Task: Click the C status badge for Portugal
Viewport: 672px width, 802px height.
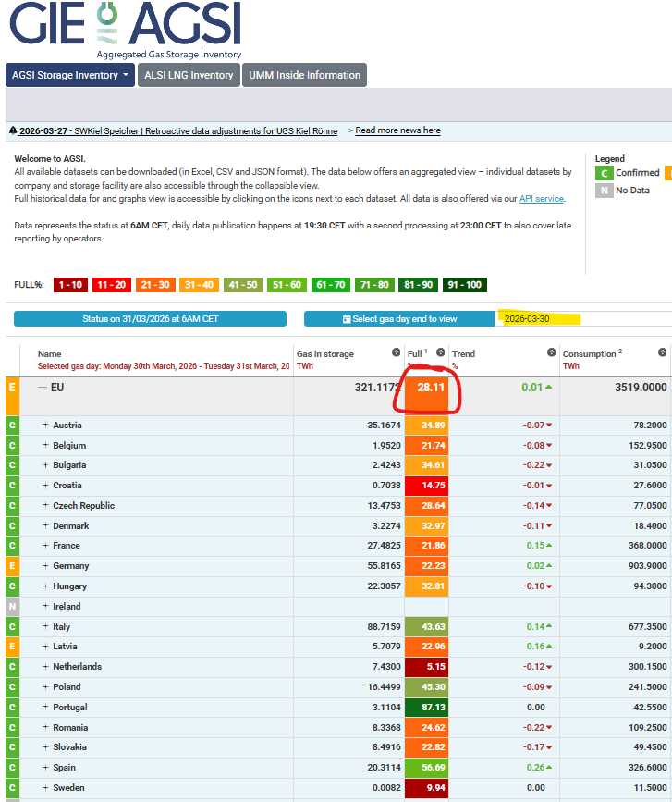Action: point(12,708)
